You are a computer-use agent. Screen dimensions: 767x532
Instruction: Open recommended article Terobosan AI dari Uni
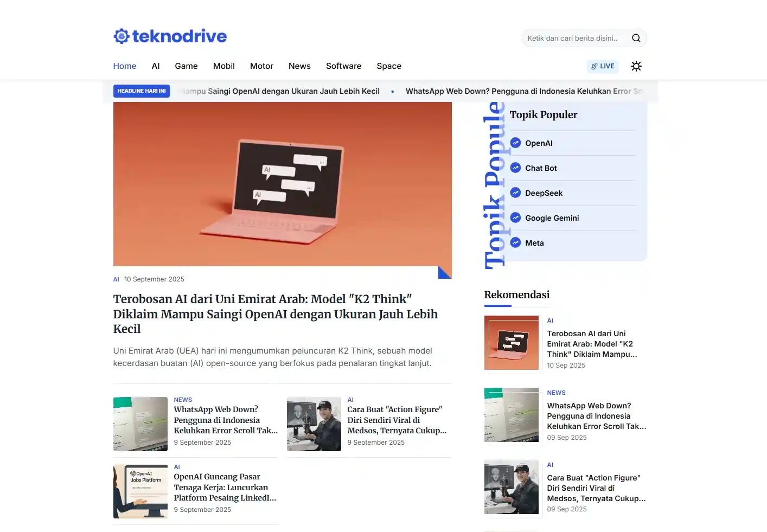point(592,344)
